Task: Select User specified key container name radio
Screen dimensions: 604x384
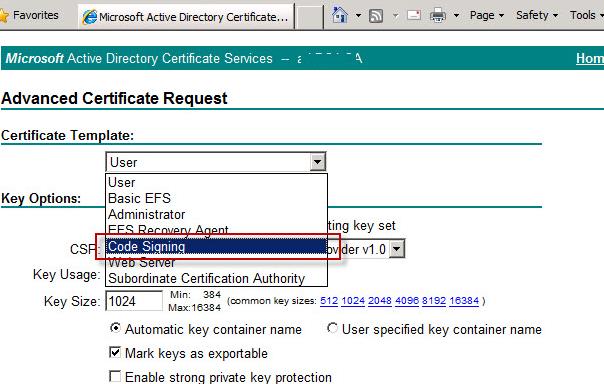Action: point(332,328)
